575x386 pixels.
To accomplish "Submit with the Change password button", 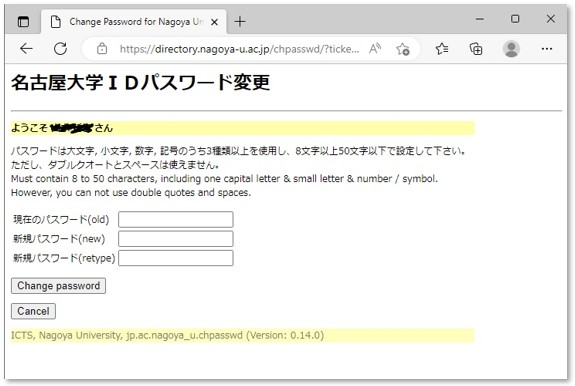I will click(x=58, y=286).
